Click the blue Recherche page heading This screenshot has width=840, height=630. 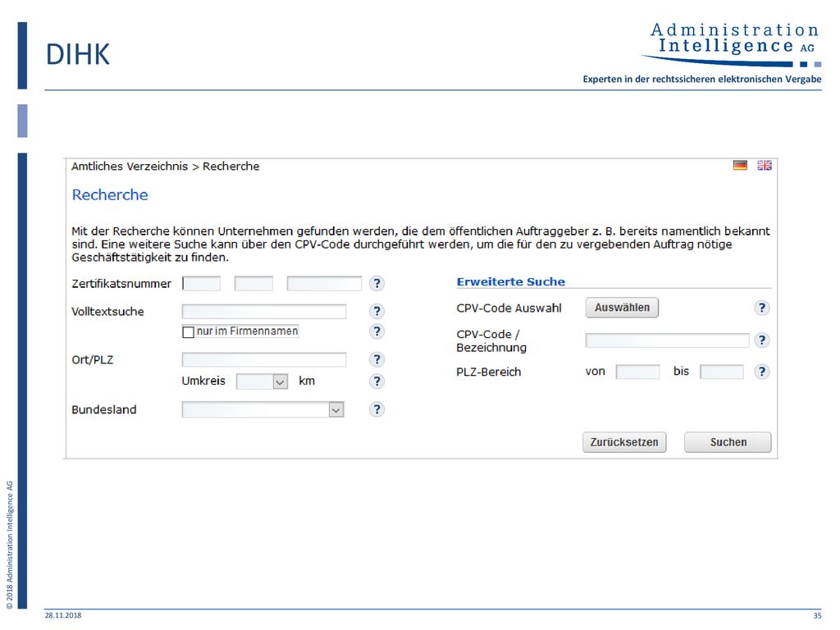pos(110,195)
